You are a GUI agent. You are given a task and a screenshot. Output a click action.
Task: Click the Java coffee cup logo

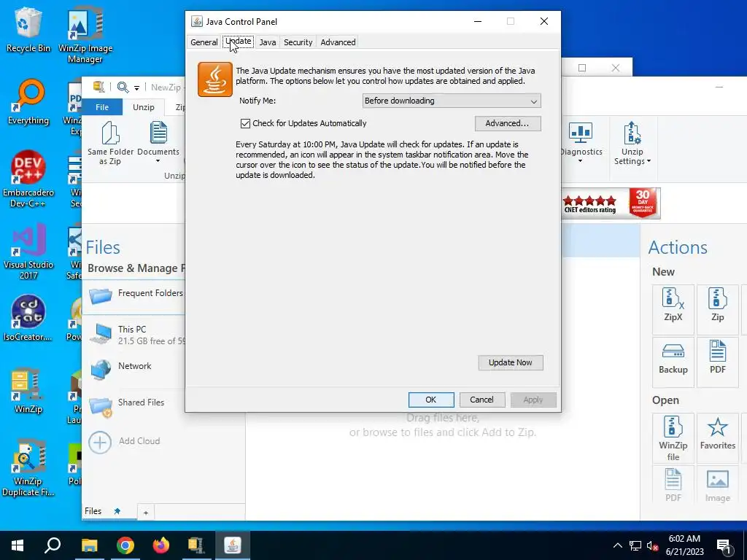pyautogui.click(x=215, y=79)
